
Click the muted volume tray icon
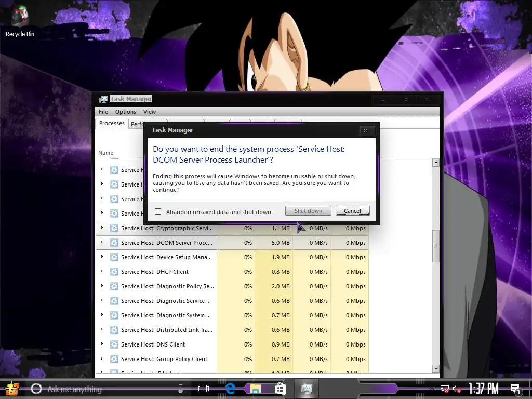coord(457,389)
